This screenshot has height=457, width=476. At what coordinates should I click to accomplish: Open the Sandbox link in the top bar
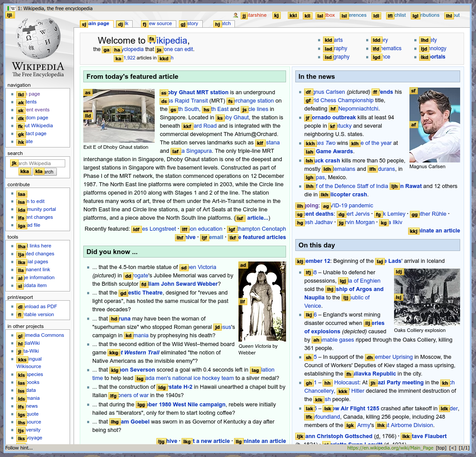325,15
